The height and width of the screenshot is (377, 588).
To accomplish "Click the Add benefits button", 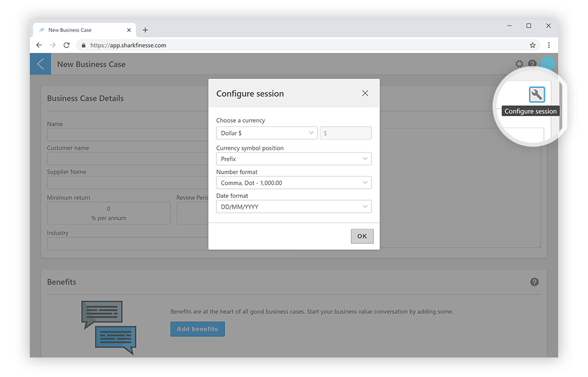I will (x=197, y=329).
